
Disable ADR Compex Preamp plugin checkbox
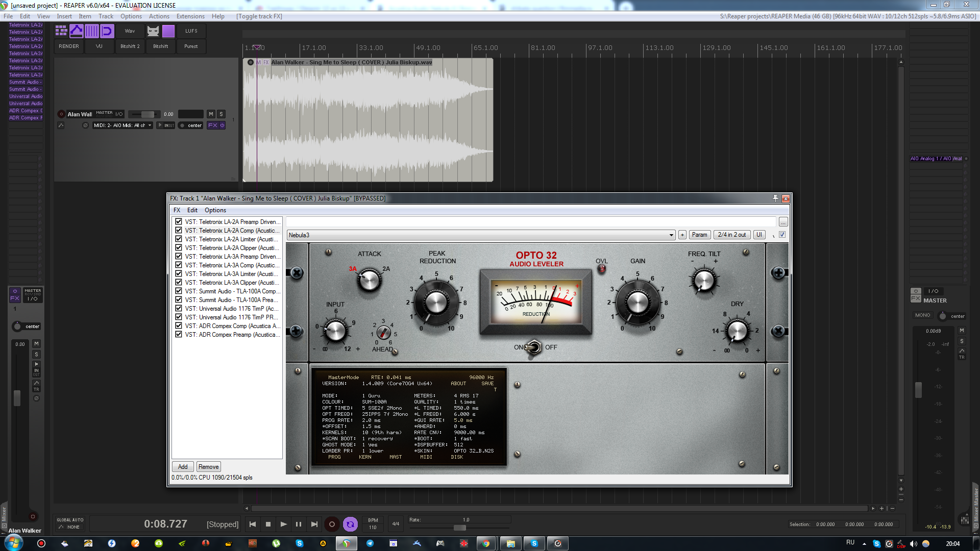coord(179,335)
